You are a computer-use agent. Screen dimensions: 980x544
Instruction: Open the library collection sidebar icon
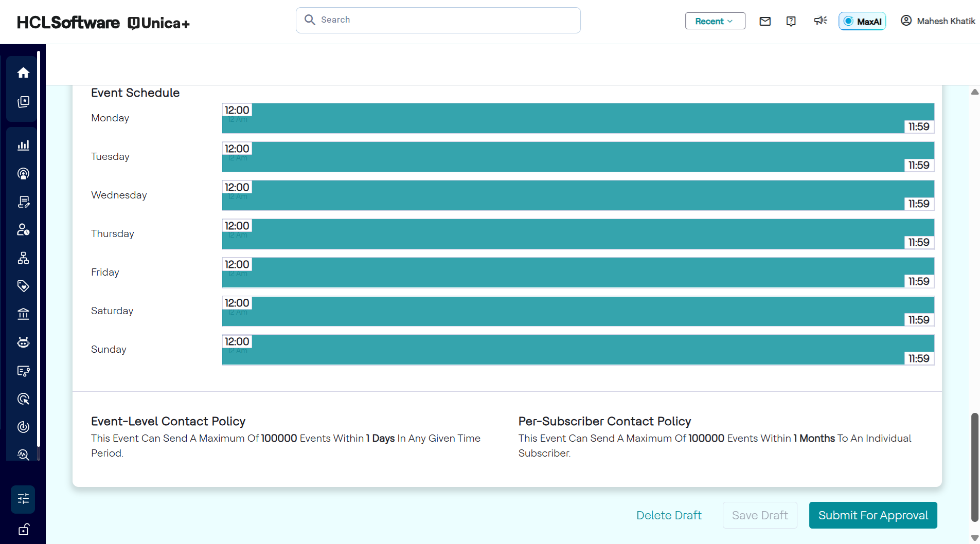point(23,102)
